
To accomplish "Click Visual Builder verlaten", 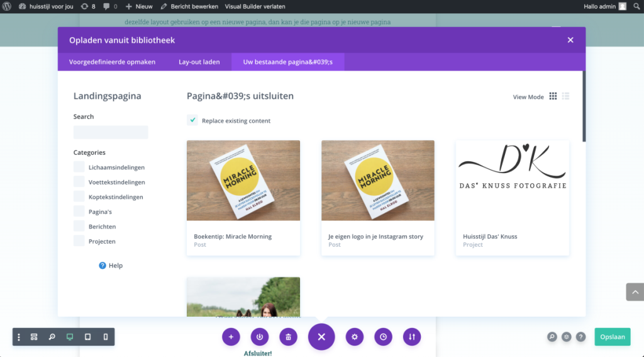I will (x=255, y=6).
